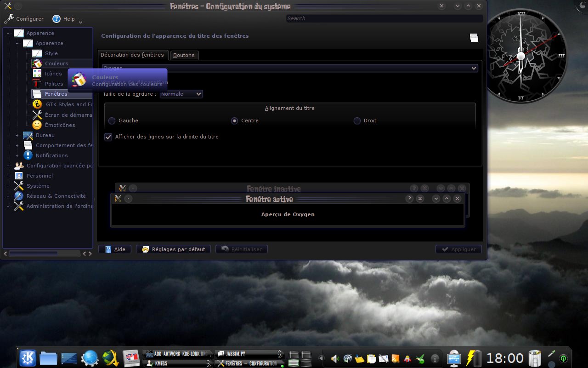The image size is (588, 368).
Task: Select the Personnel icon in tree
Action: pyautogui.click(x=19, y=176)
